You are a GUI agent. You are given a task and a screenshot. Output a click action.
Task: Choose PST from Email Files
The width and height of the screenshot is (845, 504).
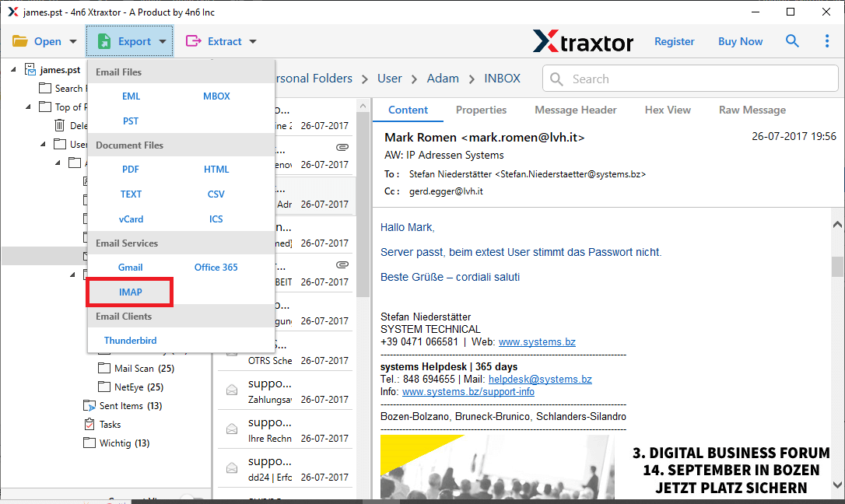[130, 121]
